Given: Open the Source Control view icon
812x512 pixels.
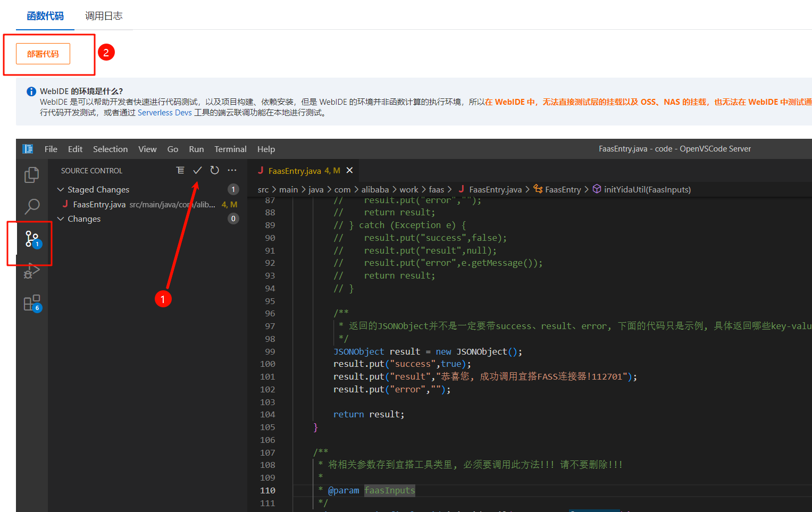Looking at the screenshot, I should click(32, 239).
